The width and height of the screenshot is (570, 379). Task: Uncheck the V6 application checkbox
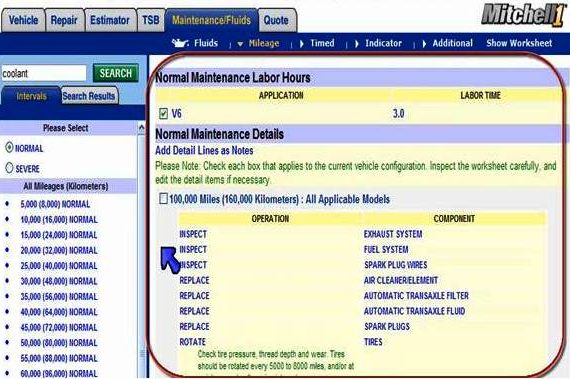tap(163, 113)
